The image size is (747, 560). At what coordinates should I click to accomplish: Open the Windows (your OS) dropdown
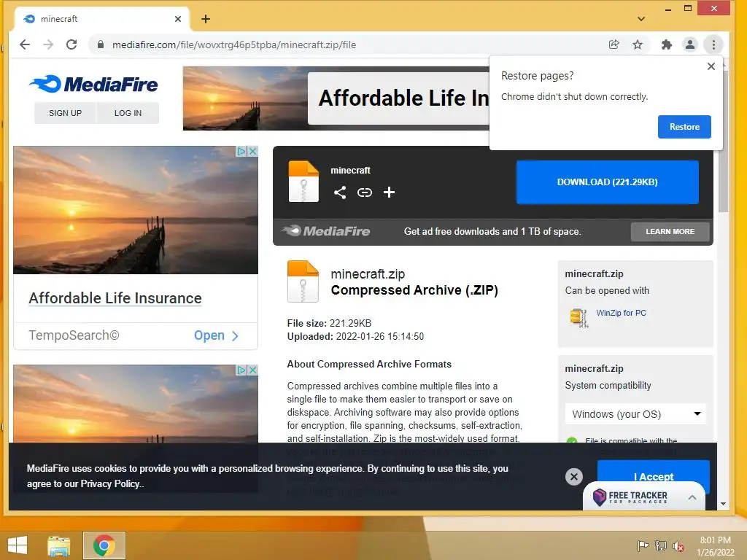coord(635,414)
